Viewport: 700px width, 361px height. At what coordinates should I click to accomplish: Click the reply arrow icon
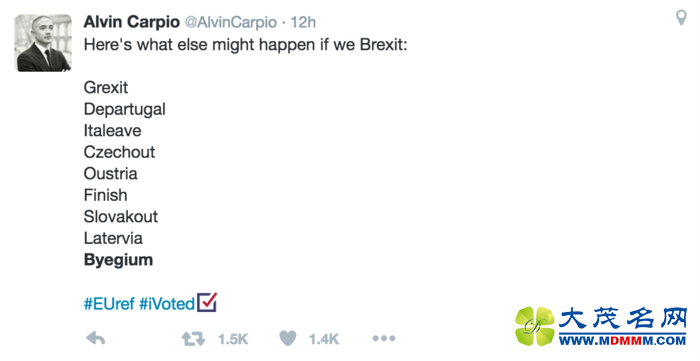pos(96,339)
